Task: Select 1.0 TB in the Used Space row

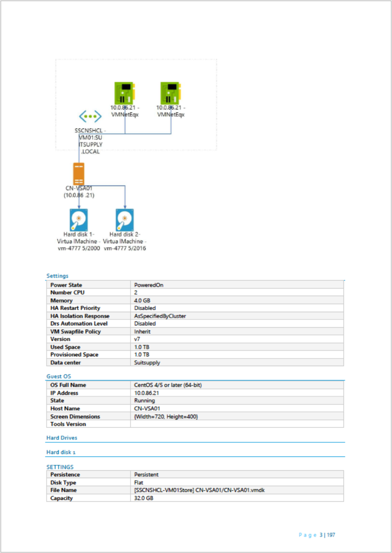Action: coord(141,347)
